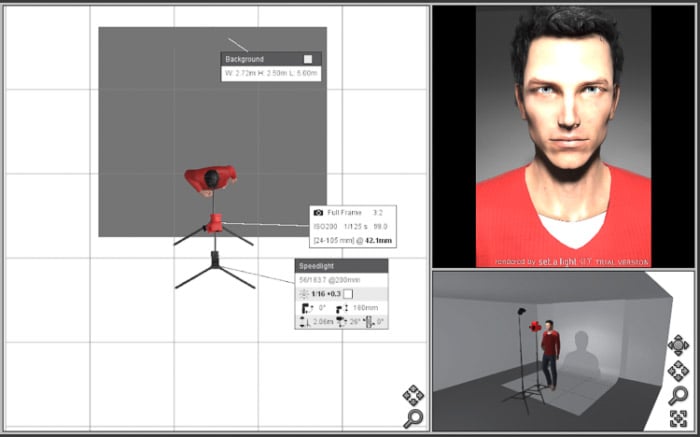Click the Full Frame sensor text
700x437 pixels.
point(344,212)
